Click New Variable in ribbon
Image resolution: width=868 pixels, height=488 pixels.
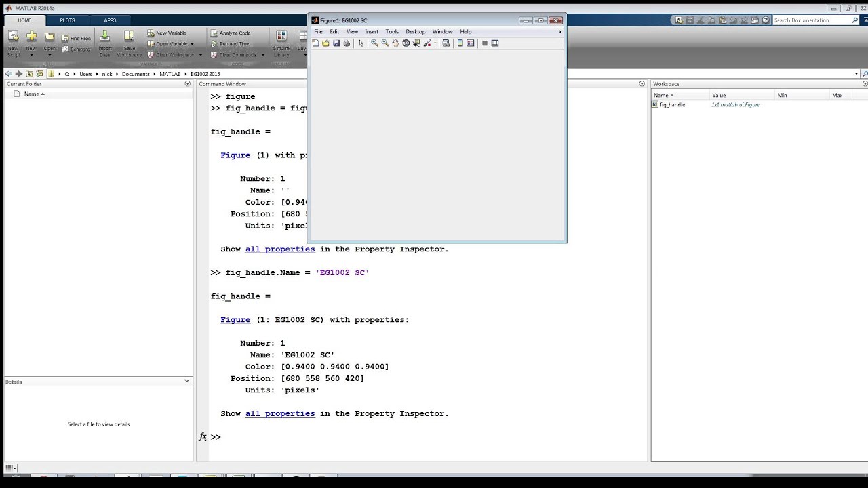coord(167,33)
